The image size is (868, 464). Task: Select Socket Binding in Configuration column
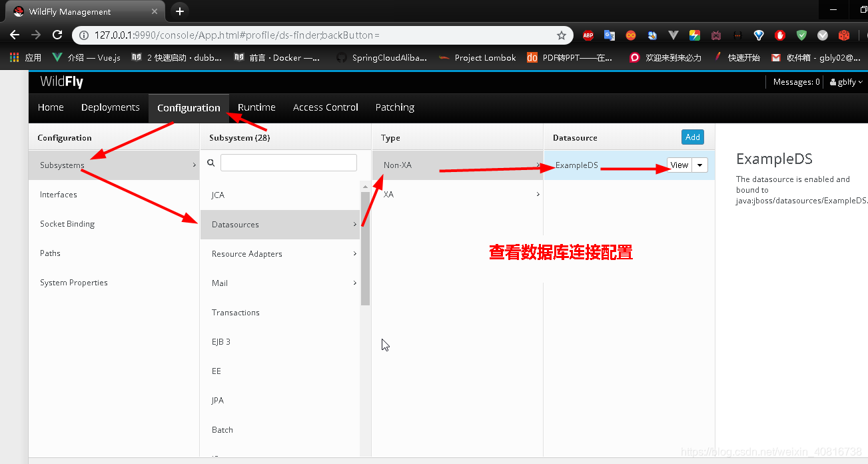tap(114, 224)
